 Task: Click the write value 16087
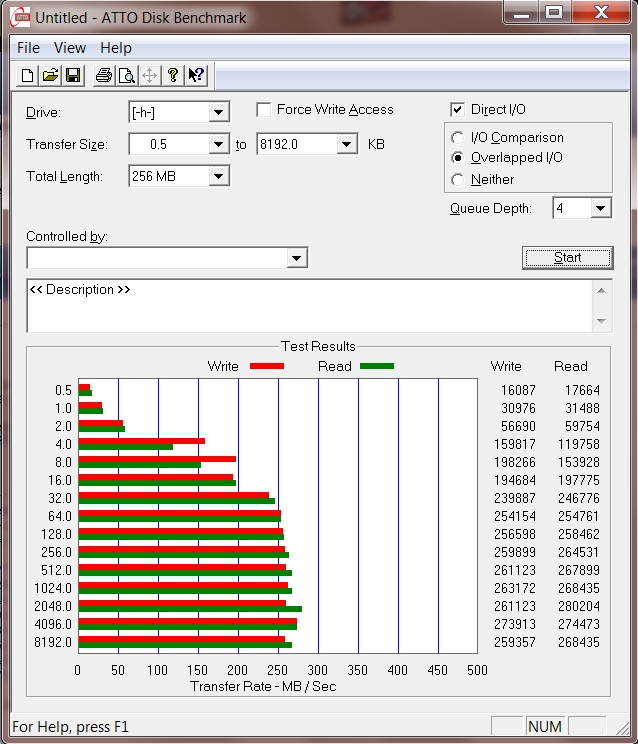point(518,391)
